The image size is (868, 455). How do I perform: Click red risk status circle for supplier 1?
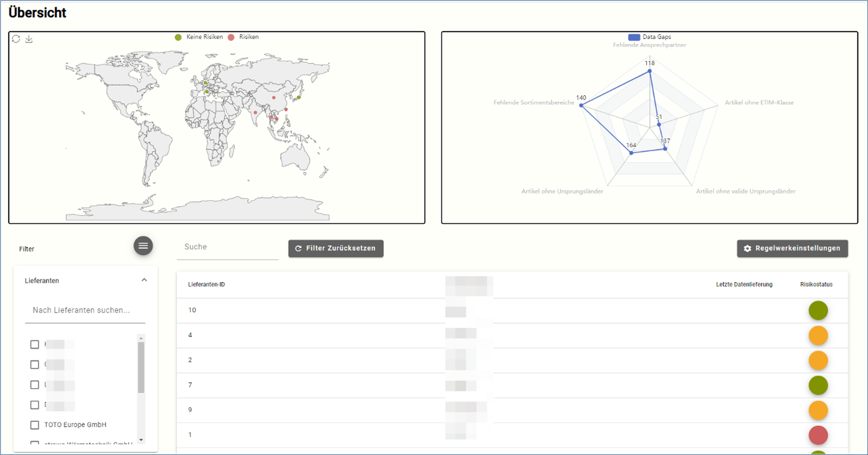pyautogui.click(x=818, y=435)
